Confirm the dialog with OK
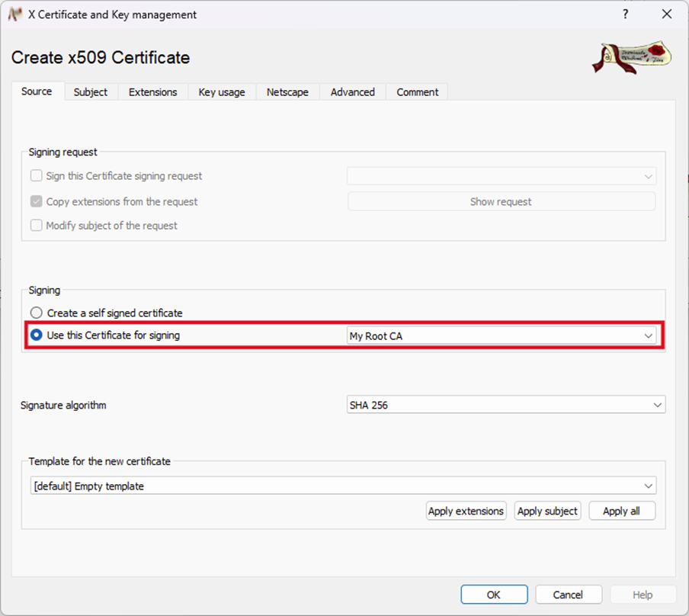The image size is (689, 616). click(494, 595)
